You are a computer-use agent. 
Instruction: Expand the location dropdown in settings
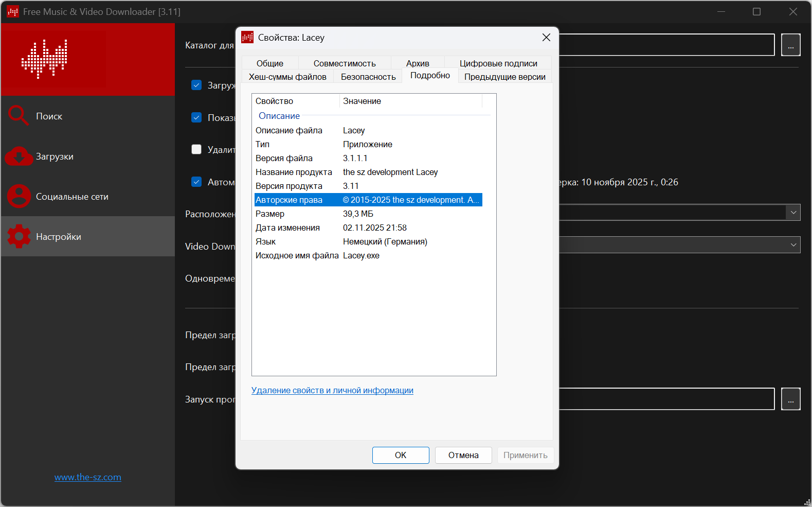coord(793,213)
